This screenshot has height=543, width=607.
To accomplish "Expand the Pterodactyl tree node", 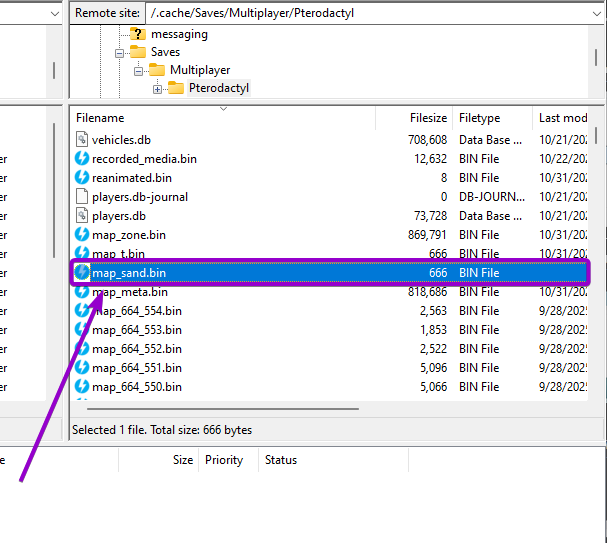I will point(157,89).
